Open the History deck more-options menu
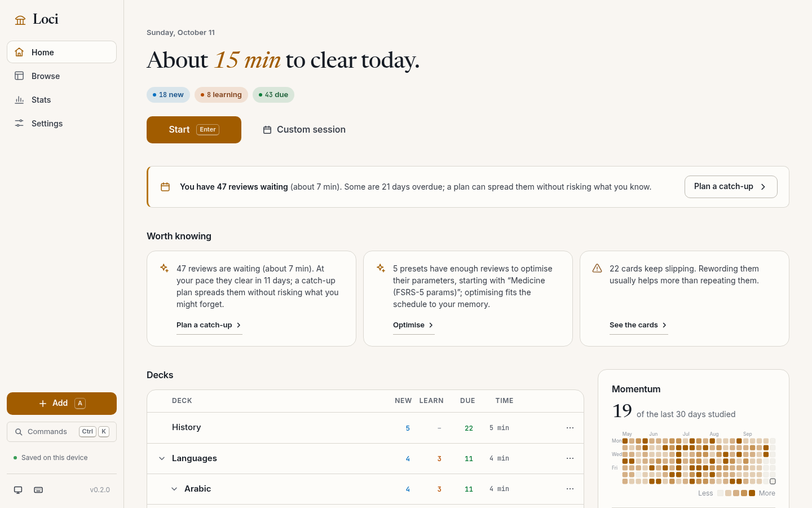This screenshot has width=812, height=508. click(x=570, y=428)
